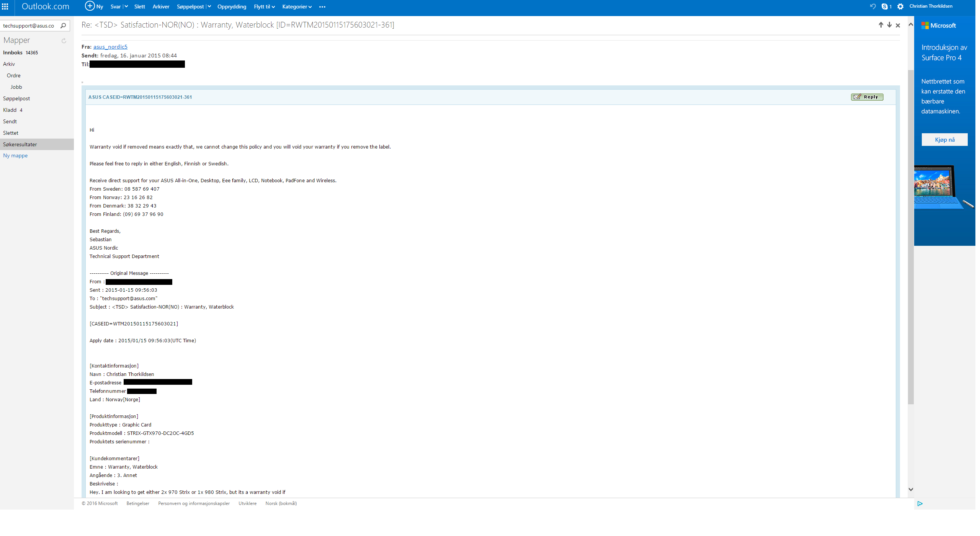
Task: Click 'Produktmodell : STRIX-GTX970-DC2OC-4GD5' text
Action: (x=142, y=433)
